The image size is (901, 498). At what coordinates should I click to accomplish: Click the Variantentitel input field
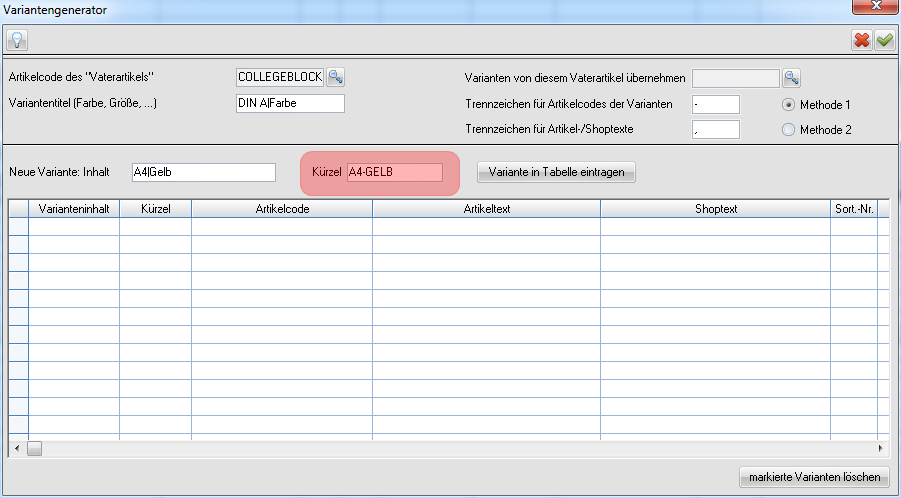(x=290, y=104)
